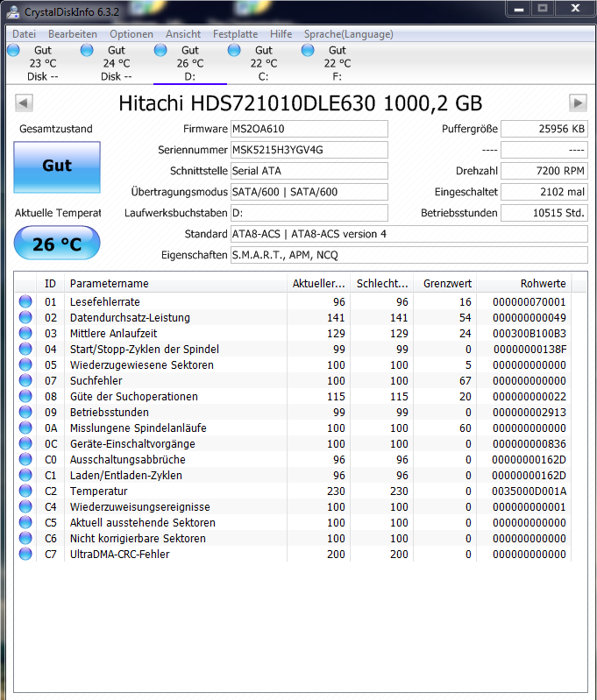Select the 23 °C Disk -- drive
This screenshot has width=597, height=700.
click(42, 63)
